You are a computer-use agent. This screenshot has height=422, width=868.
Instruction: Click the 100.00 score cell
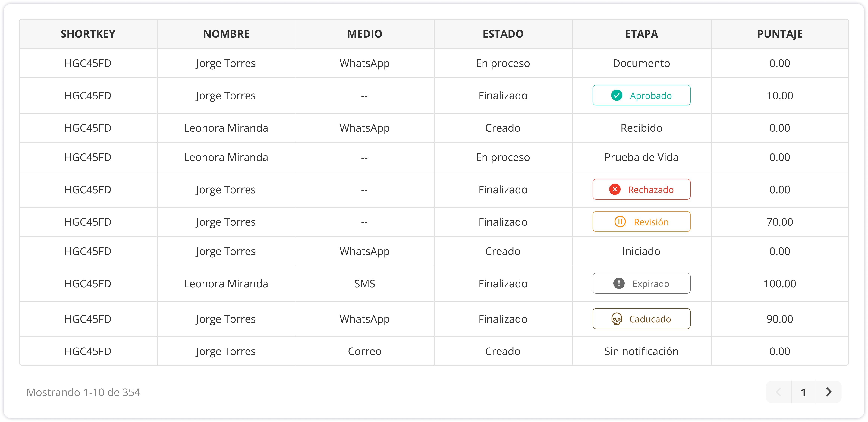point(780,283)
